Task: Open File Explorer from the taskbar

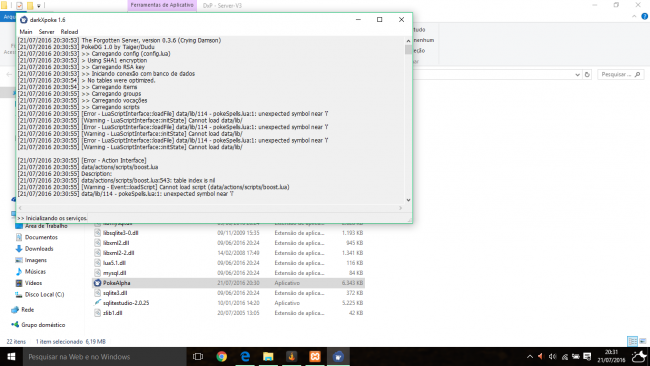Action: pyautogui.click(x=268, y=357)
